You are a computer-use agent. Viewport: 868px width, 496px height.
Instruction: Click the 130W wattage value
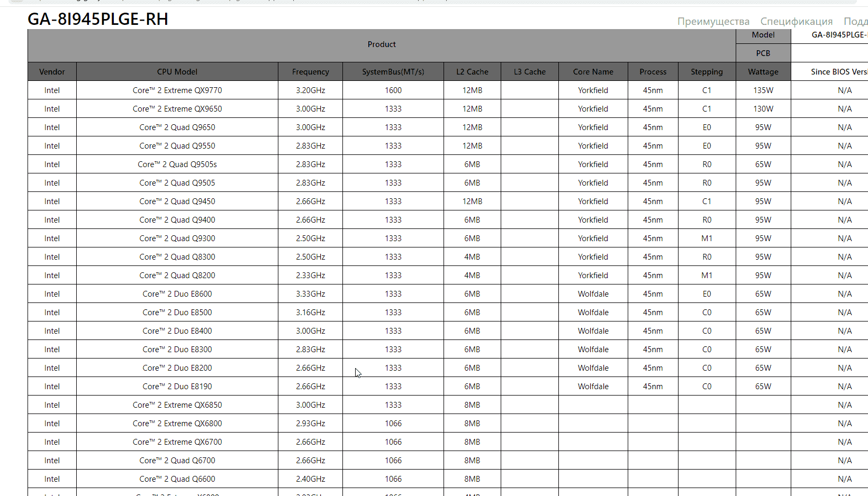(763, 109)
